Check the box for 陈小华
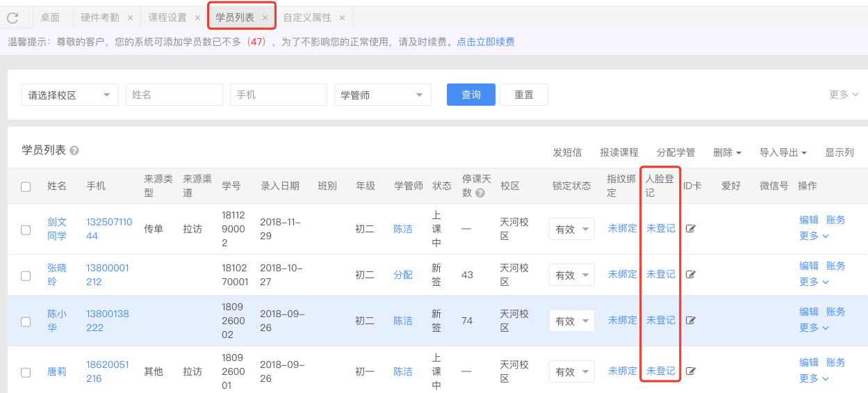Image resolution: width=868 pixels, height=393 pixels. (26, 322)
